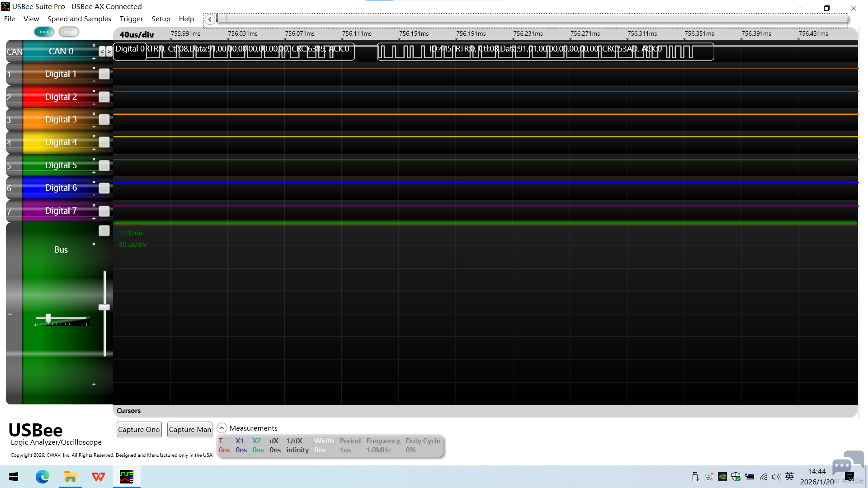The height and width of the screenshot is (488, 868).
Task: Click the teal '<<<' zoom button
Action: (44, 32)
